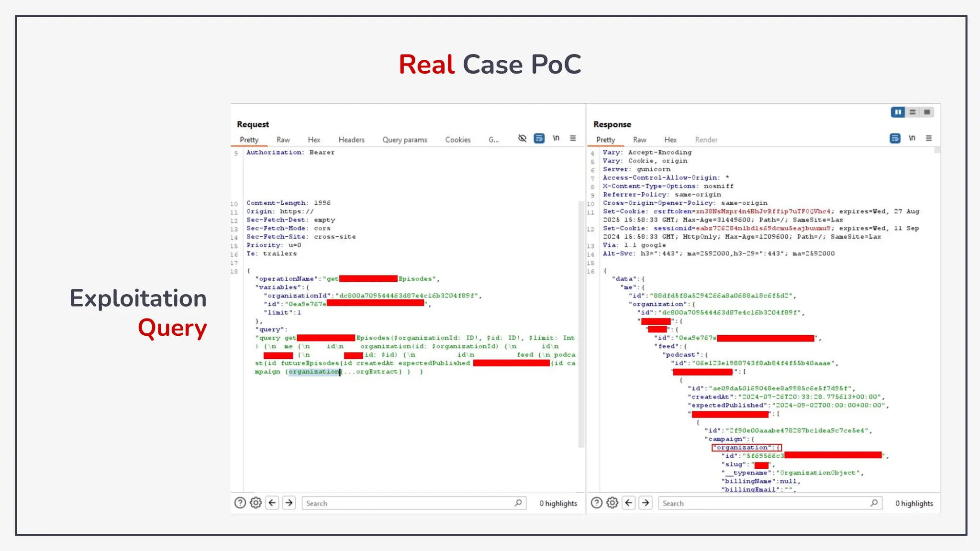This screenshot has height=551, width=980.
Task: Switch Response view to Raw tab
Action: 639,140
